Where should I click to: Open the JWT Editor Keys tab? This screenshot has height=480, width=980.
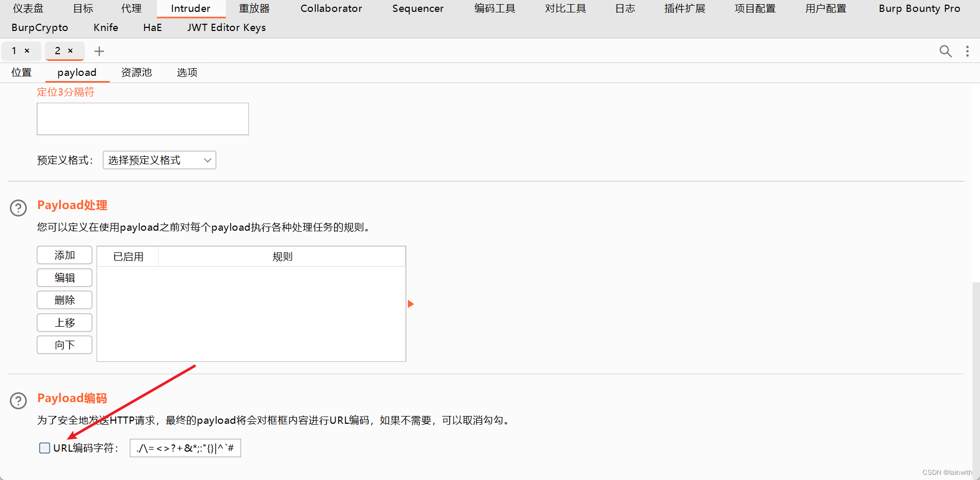point(227,28)
